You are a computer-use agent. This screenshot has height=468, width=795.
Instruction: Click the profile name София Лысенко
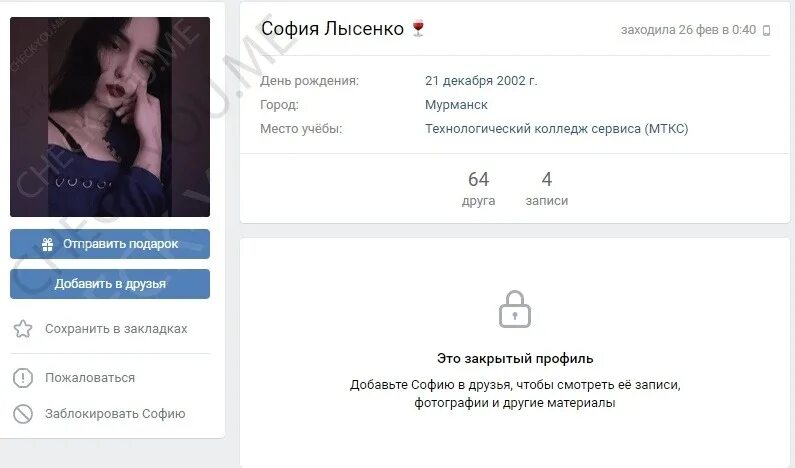click(x=333, y=28)
